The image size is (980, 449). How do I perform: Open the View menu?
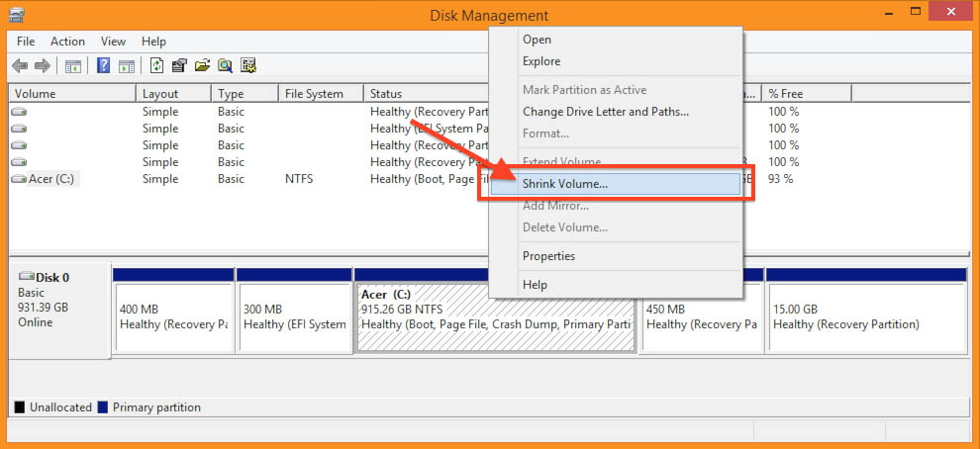click(x=113, y=42)
